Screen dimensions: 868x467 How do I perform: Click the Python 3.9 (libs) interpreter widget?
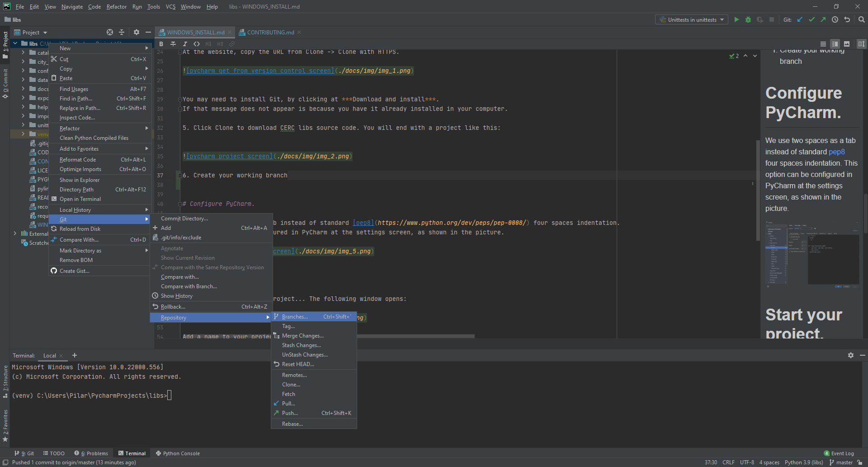pos(804,462)
